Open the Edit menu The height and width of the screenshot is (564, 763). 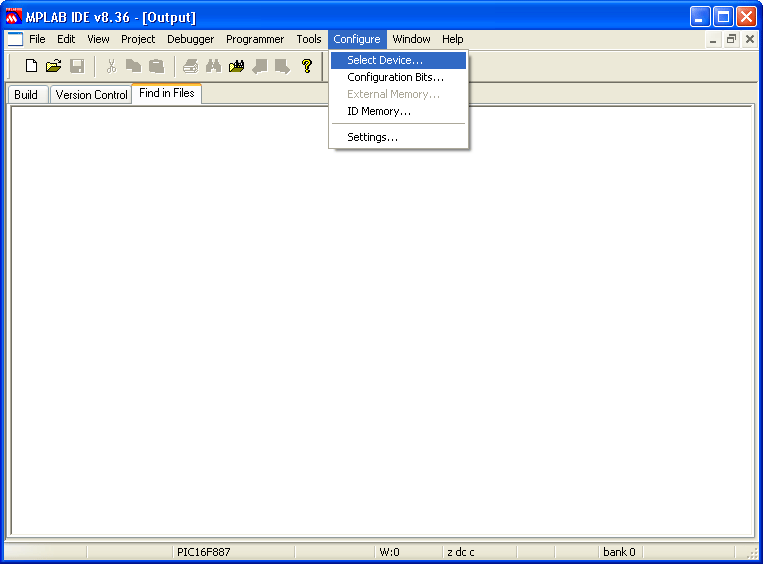coord(66,39)
